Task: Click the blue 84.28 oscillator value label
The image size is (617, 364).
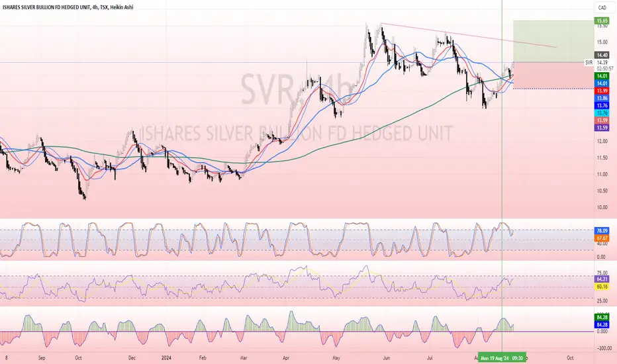Action: tap(602, 325)
